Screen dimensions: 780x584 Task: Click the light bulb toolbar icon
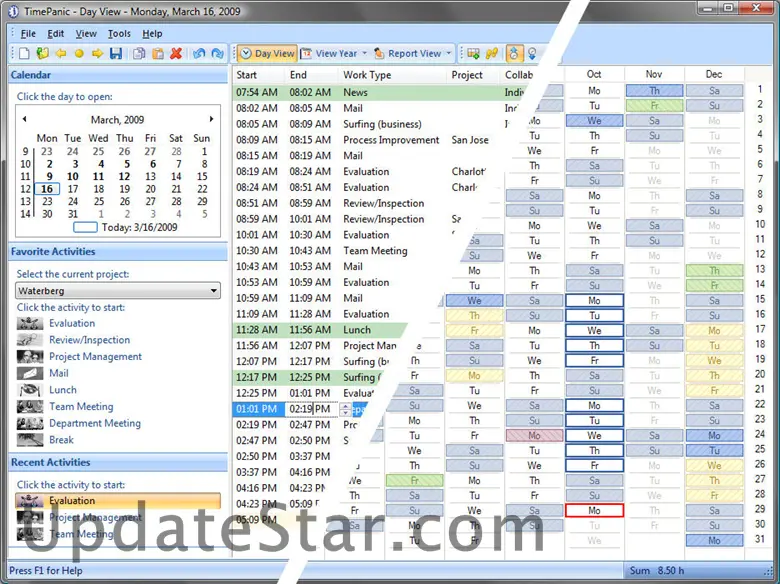pyautogui.click(x=532, y=53)
